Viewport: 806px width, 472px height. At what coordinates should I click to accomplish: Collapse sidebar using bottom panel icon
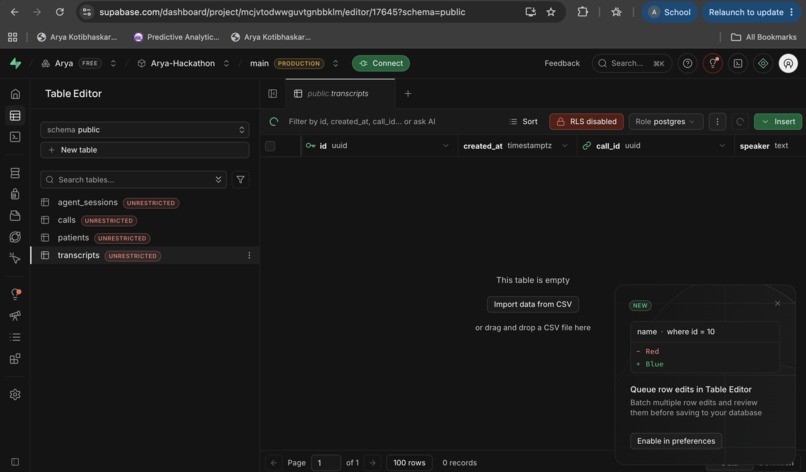pyautogui.click(x=15, y=462)
